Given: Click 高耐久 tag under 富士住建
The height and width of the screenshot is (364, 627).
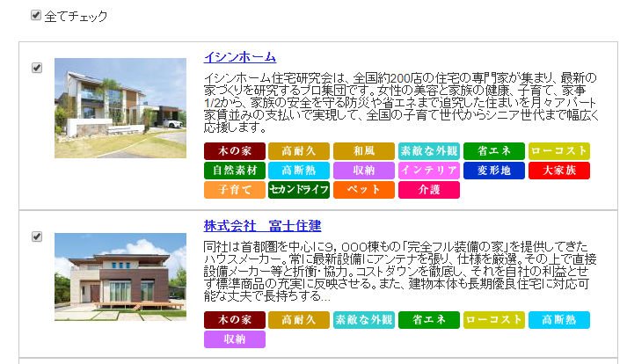Looking at the screenshot, I should 299,320.
